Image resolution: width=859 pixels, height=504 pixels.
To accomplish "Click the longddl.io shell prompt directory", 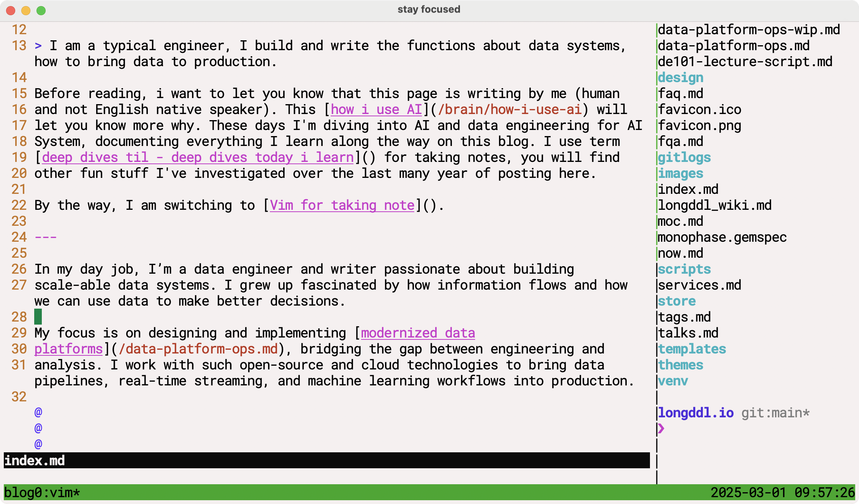I will click(x=696, y=413).
